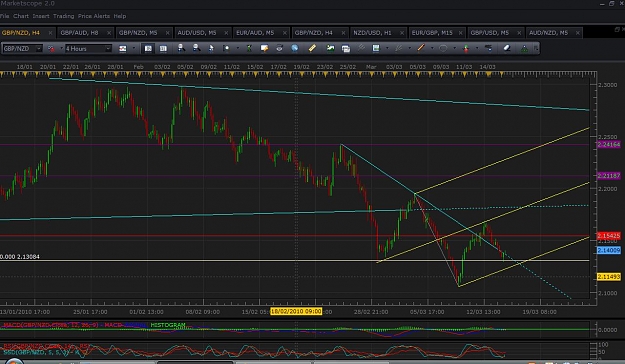The image size is (625, 364).
Task: Expand the shape tool dropdown arrow
Action: coord(454,49)
